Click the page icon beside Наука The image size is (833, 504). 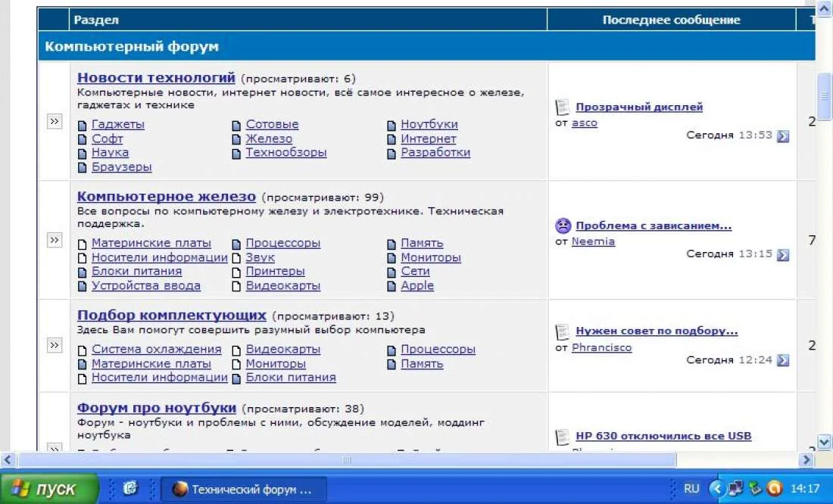point(83,154)
